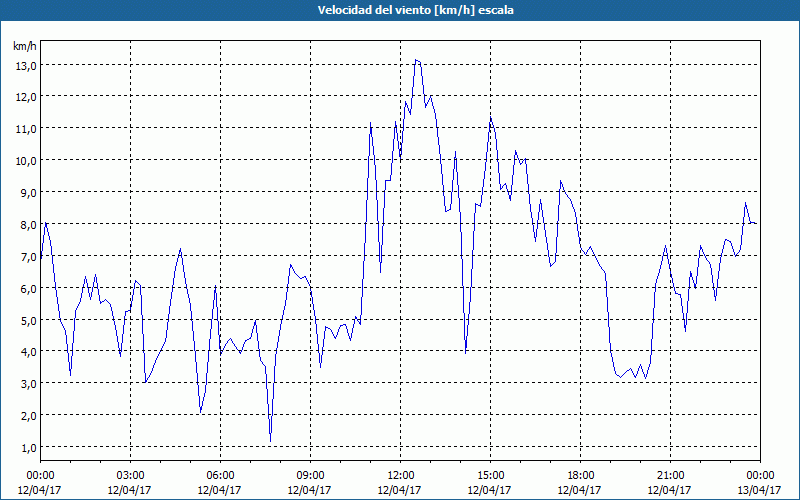Viewport: 800px width, 500px height.
Task: Select the '13/04/17' date label
Action: click(x=759, y=490)
